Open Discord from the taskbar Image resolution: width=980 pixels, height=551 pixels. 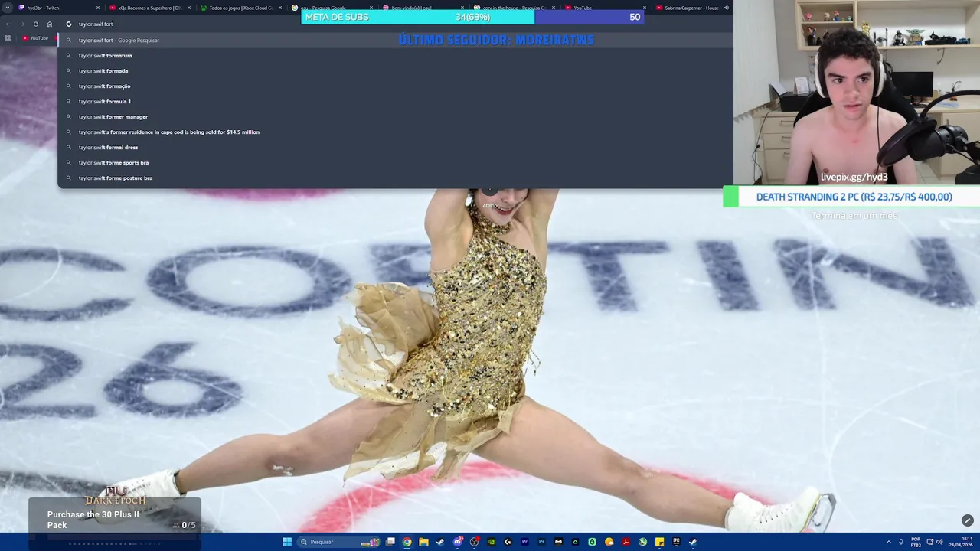pyautogui.click(x=458, y=542)
